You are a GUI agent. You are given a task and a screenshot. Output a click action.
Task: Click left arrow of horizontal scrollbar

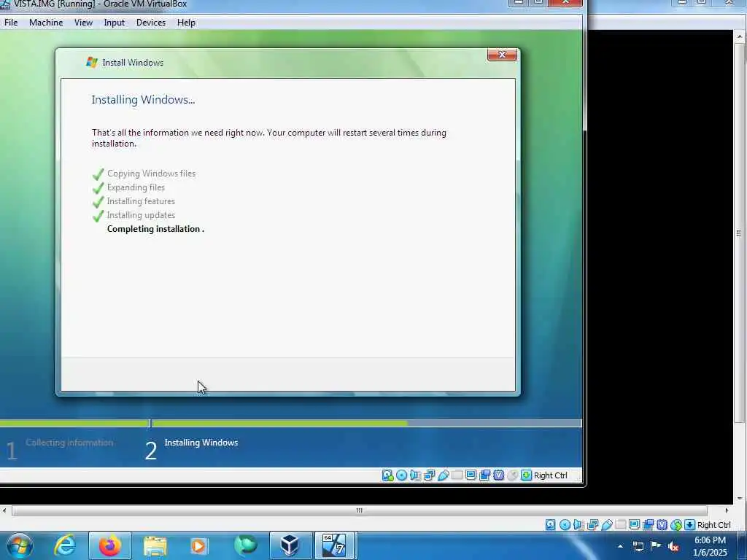(4, 510)
